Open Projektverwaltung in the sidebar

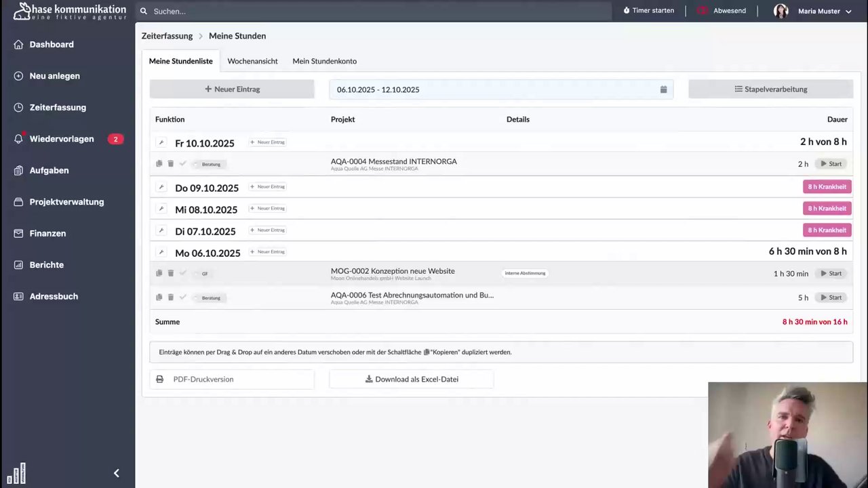66,202
